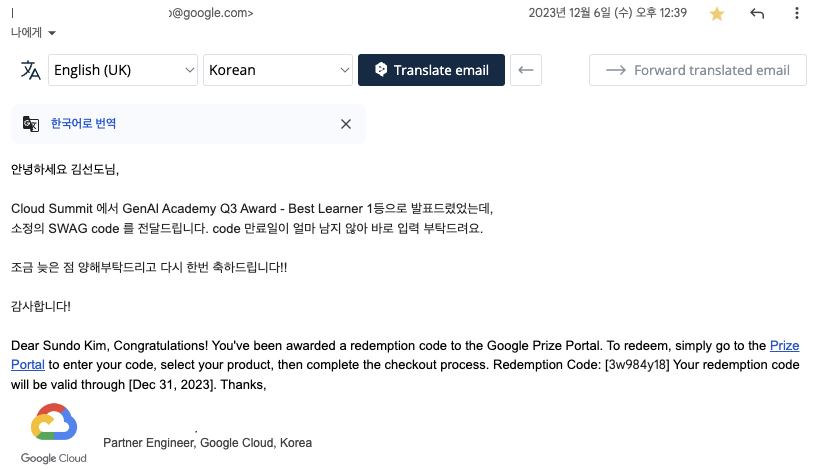Click the Google Translate icon in the banner
This screenshot has width=821, height=470.
point(32,124)
